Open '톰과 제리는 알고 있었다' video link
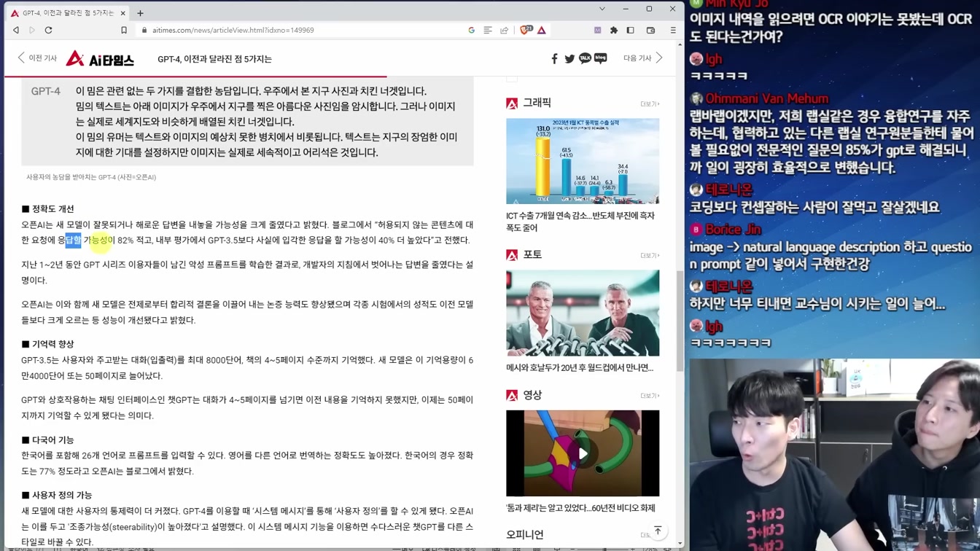 pos(580,508)
